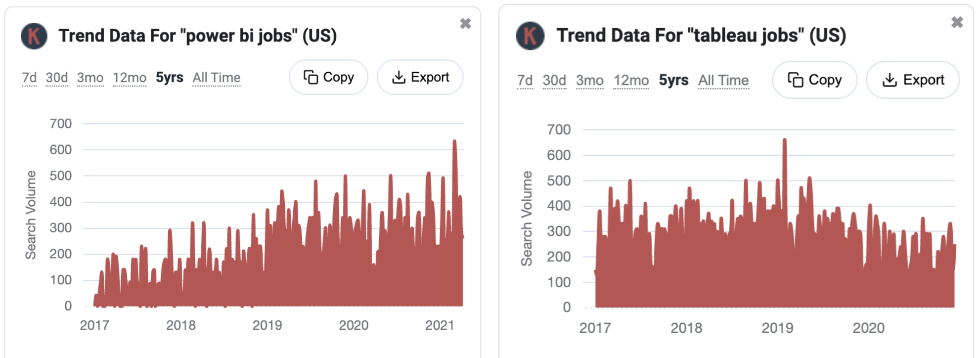
Task: Select All Time range for tableau jobs
Action: (723, 80)
